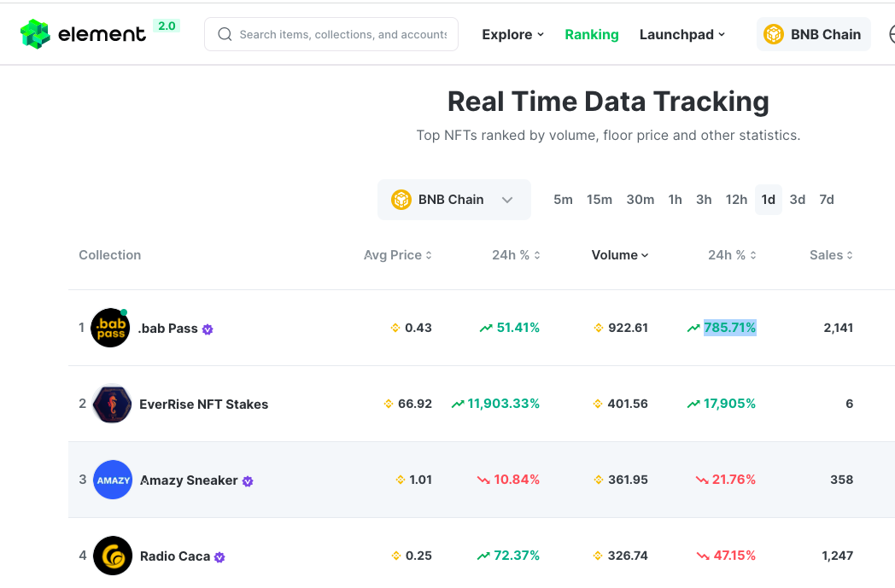Screen dimensions: 895x588
Task: Sort by volume 24h % column
Action: coord(733,255)
